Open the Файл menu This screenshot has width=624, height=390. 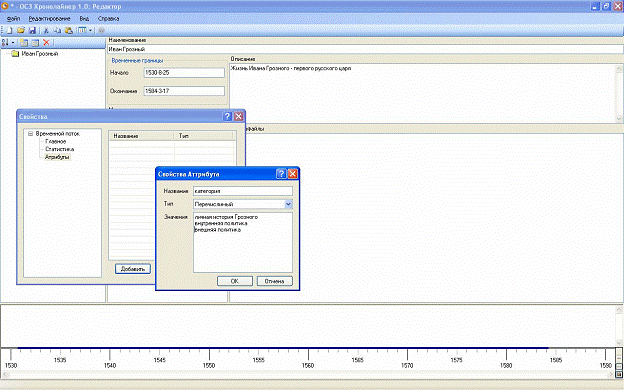13,19
